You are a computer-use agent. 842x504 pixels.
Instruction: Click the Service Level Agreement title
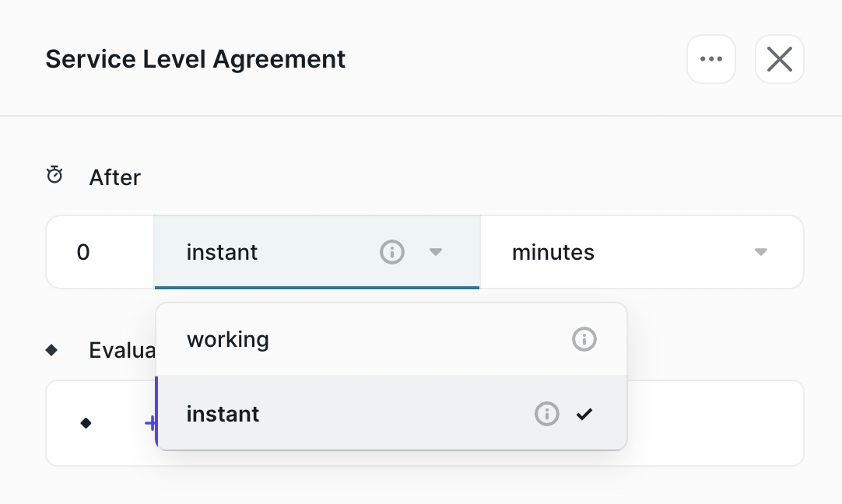tap(195, 59)
